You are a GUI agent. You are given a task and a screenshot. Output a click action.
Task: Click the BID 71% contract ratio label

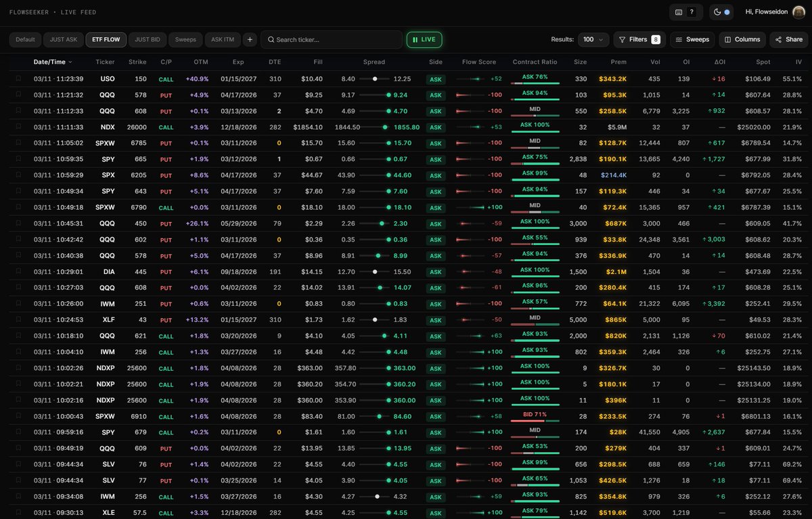click(535, 414)
